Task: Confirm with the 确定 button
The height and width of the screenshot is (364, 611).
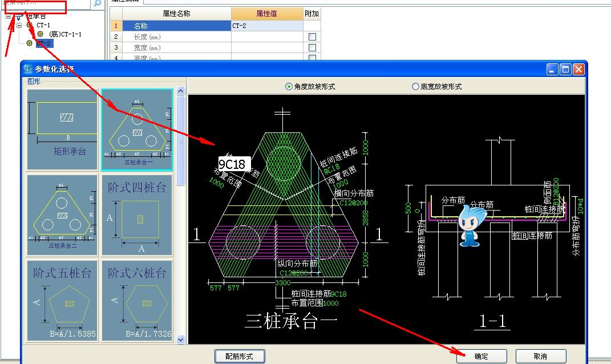Action: [481, 356]
